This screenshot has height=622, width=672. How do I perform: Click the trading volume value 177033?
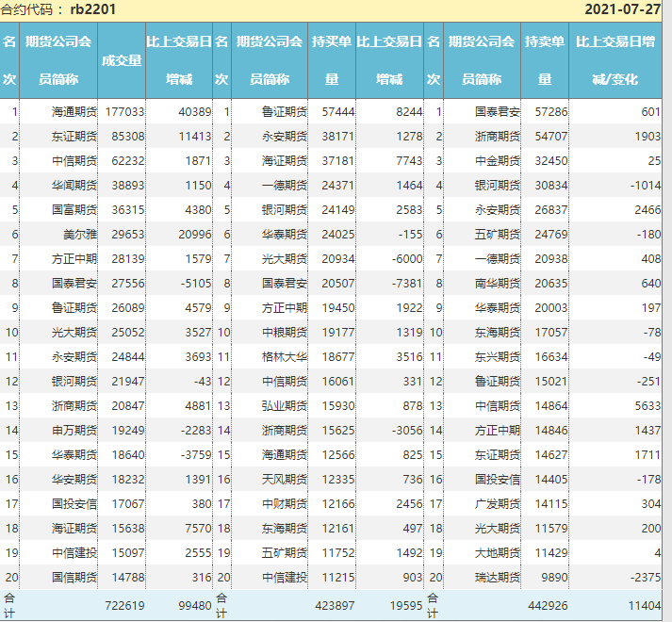(124, 111)
